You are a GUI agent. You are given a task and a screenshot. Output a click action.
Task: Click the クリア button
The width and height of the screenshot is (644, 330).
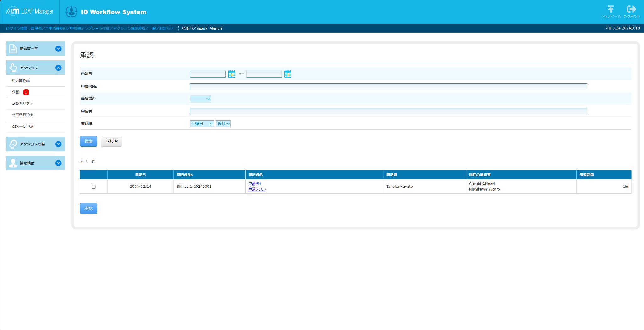[112, 141]
